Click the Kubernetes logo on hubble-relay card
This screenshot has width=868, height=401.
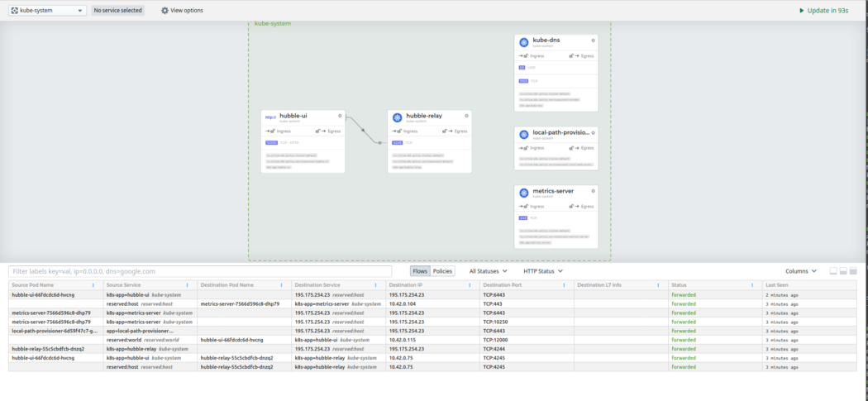398,117
